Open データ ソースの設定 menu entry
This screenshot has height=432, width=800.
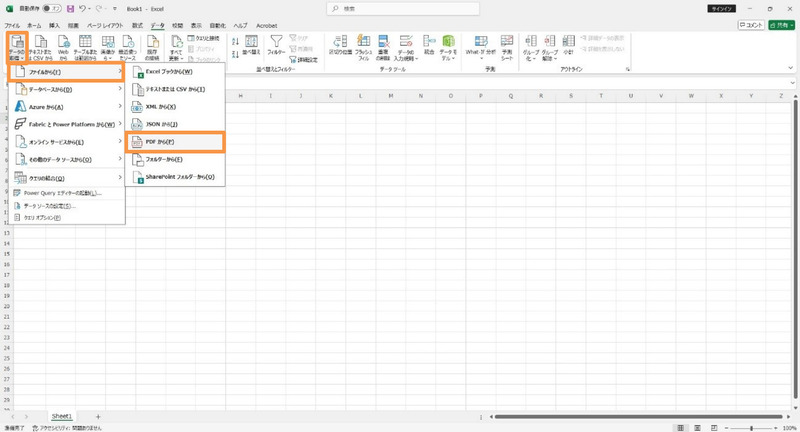click(66, 206)
